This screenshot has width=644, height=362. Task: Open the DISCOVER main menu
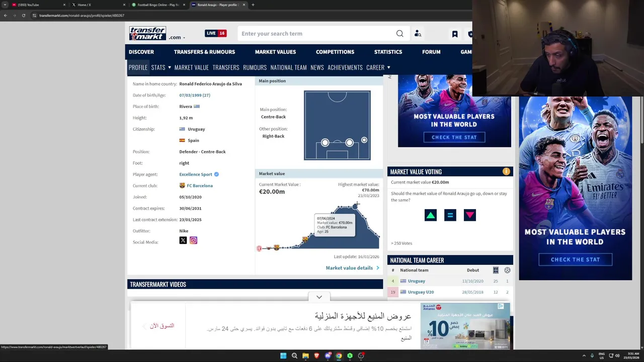pyautogui.click(x=141, y=52)
